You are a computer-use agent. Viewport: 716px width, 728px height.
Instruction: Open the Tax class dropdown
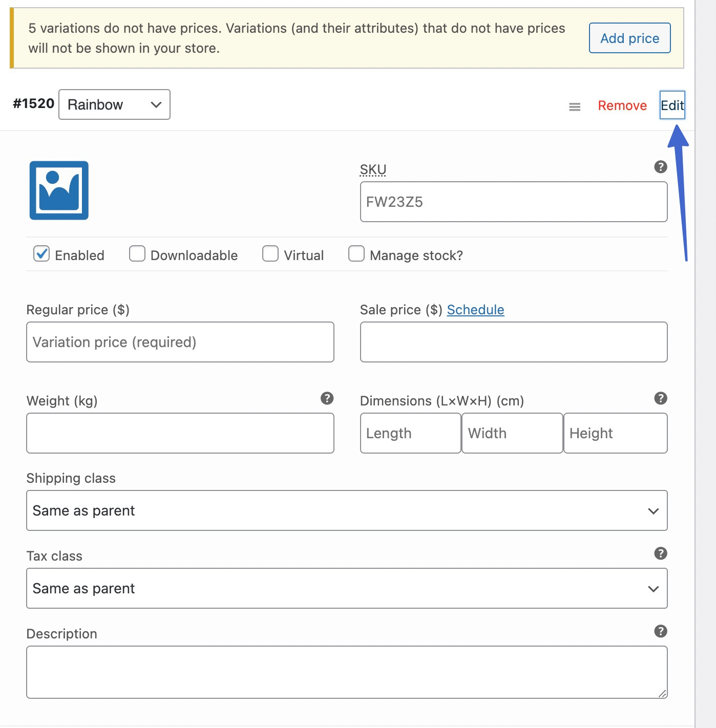(x=346, y=588)
